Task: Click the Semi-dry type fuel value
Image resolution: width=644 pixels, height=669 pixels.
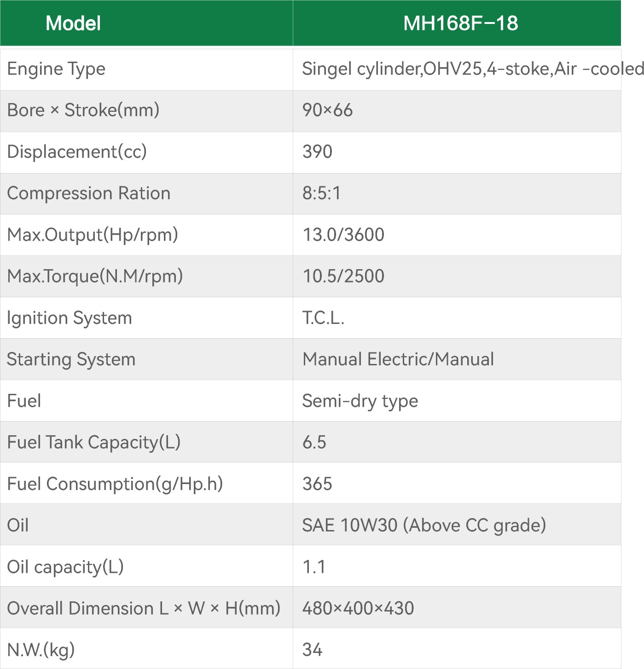Action: [x=360, y=401]
